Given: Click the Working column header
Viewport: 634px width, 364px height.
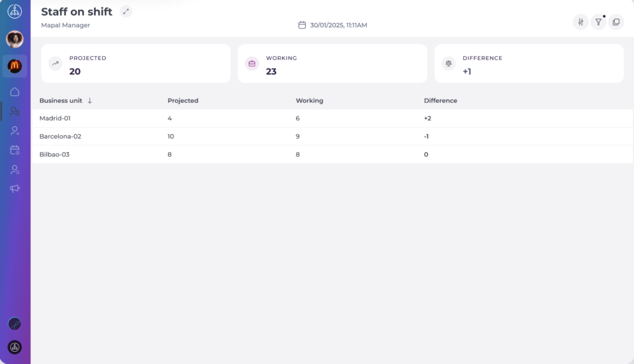Looking at the screenshot, I should point(309,100).
